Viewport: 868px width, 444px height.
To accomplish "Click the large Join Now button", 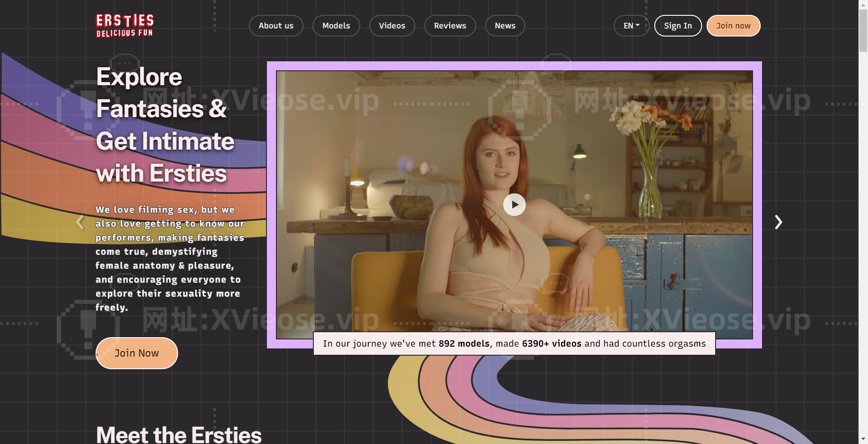I will pos(137,353).
